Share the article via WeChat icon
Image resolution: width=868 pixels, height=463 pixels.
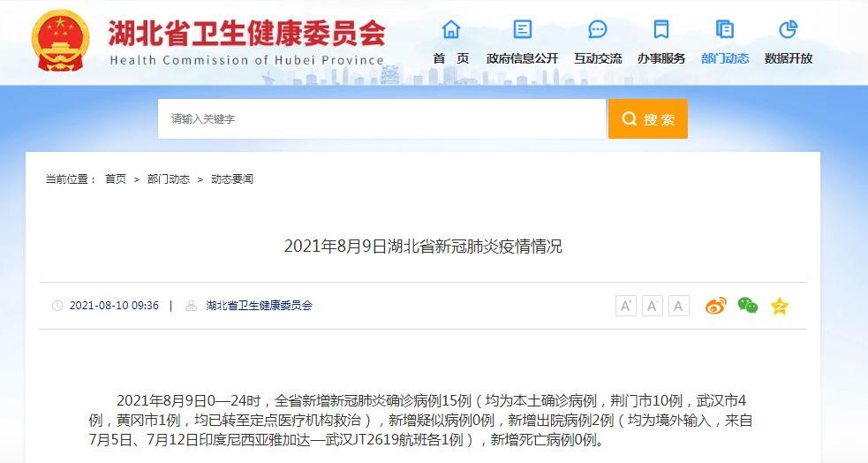pos(748,306)
